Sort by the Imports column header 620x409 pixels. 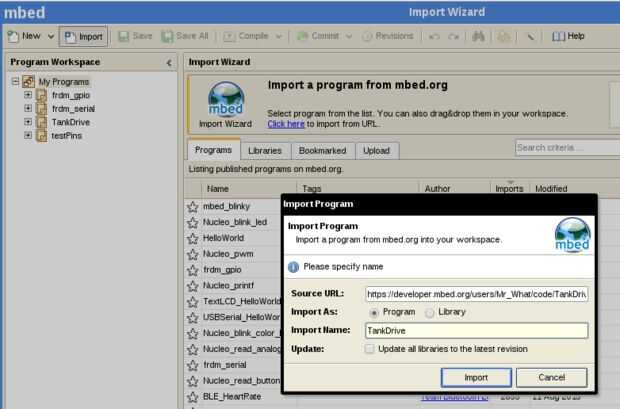point(509,189)
